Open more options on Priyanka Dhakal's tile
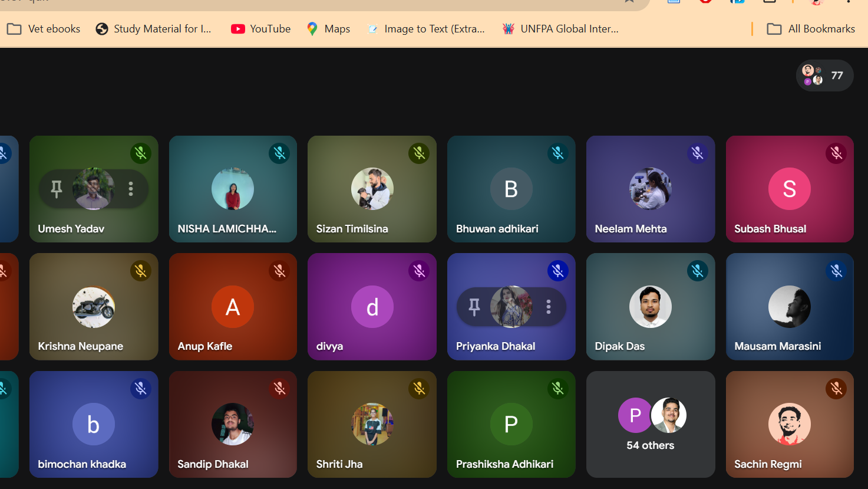The image size is (868, 489). [x=549, y=307]
